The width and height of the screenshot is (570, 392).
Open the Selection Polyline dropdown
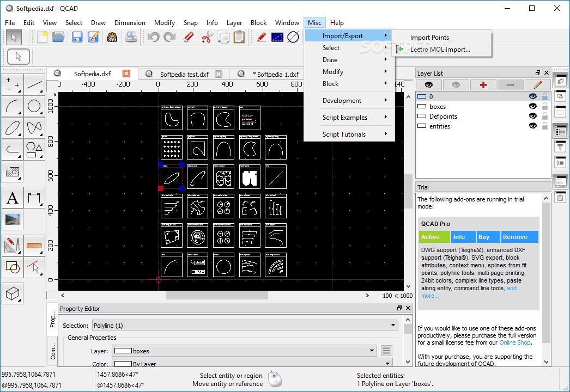pyautogui.click(x=245, y=325)
